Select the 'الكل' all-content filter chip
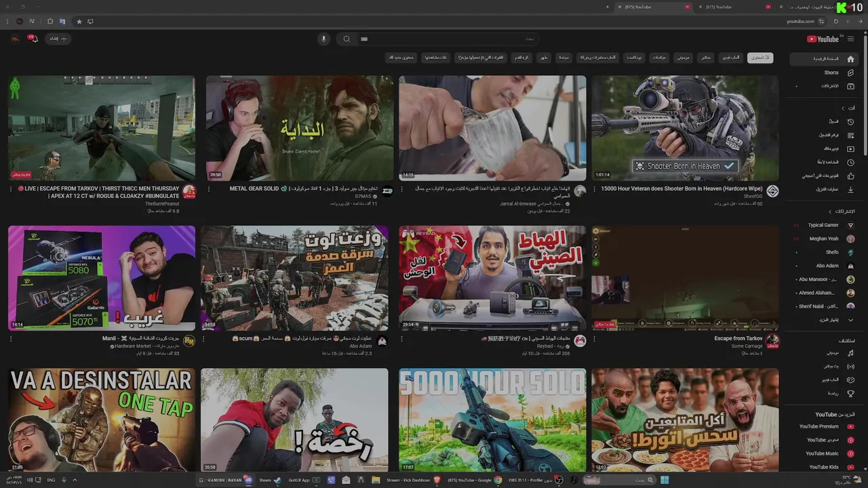 [760, 58]
